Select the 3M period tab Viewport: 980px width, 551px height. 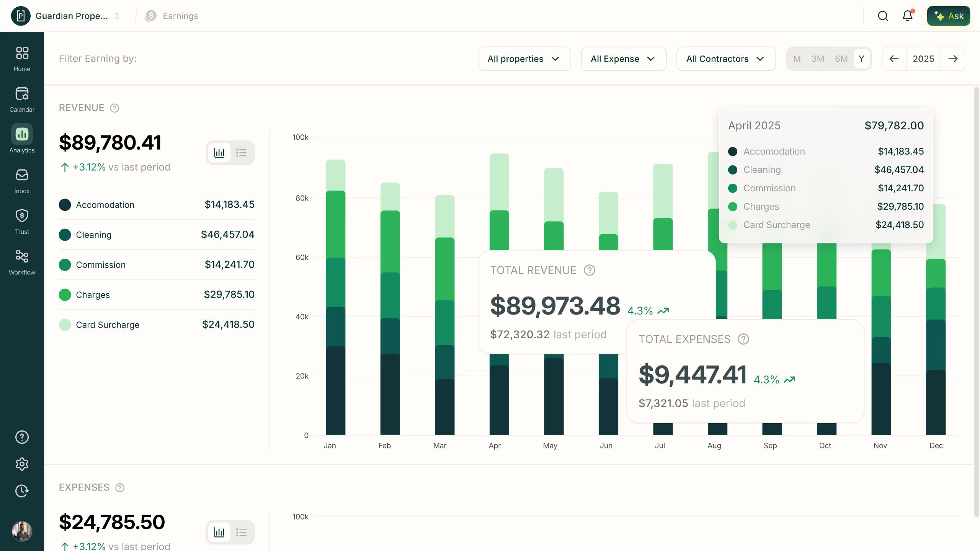pyautogui.click(x=818, y=59)
